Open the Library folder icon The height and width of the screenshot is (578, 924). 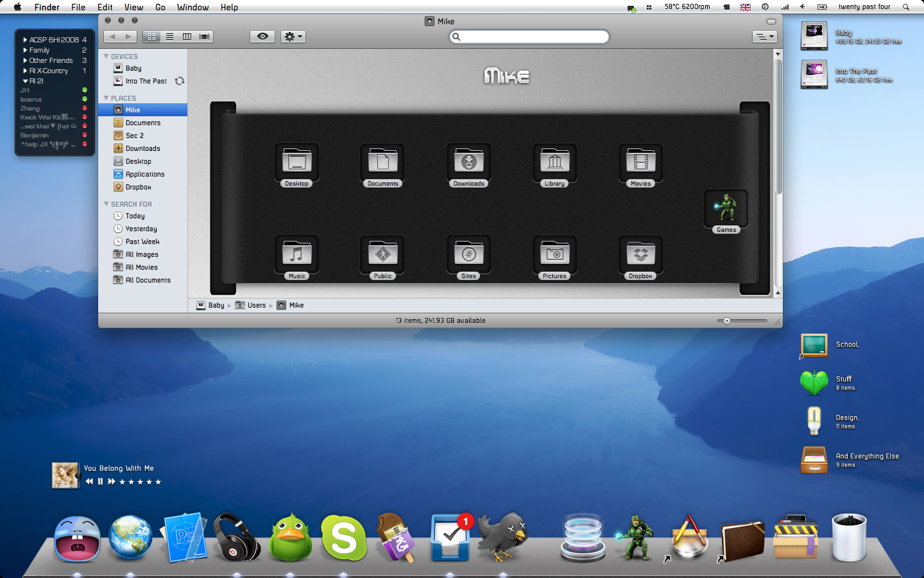point(554,162)
